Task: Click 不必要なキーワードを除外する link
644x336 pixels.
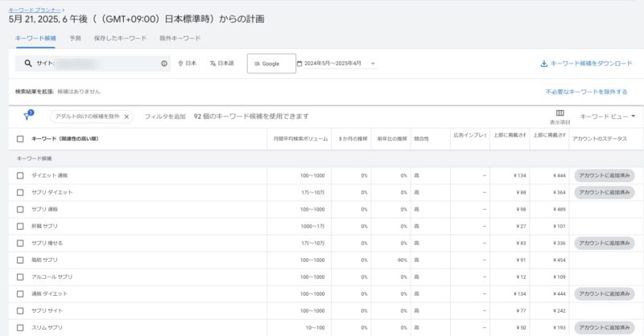Action: pos(586,92)
